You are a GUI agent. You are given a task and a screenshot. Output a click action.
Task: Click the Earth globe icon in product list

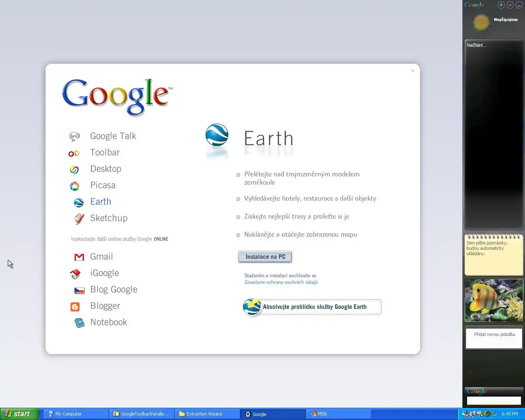coord(79,202)
